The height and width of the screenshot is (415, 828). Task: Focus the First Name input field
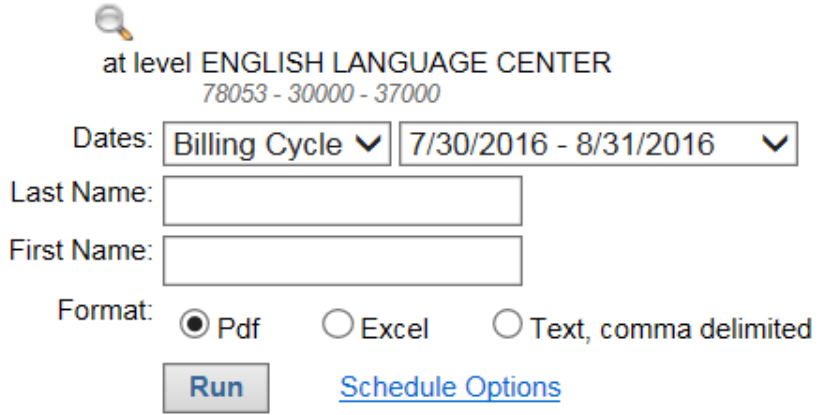click(342, 260)
